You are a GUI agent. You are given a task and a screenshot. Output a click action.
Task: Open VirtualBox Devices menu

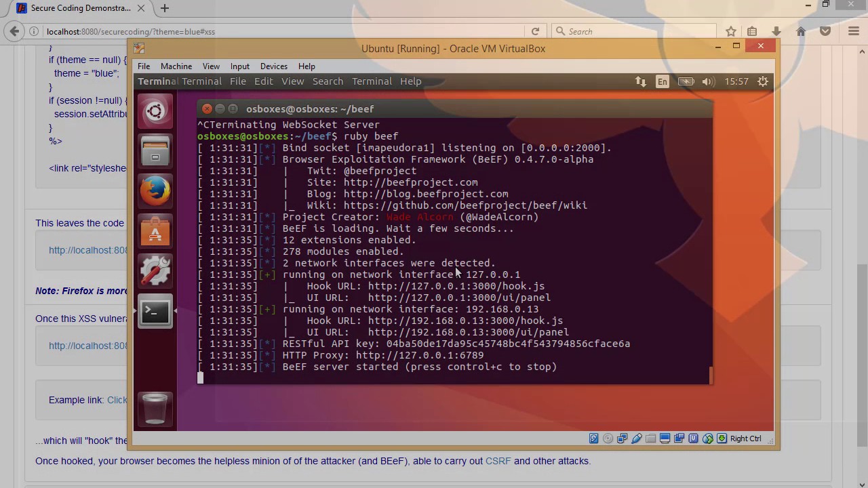(274, 66)
